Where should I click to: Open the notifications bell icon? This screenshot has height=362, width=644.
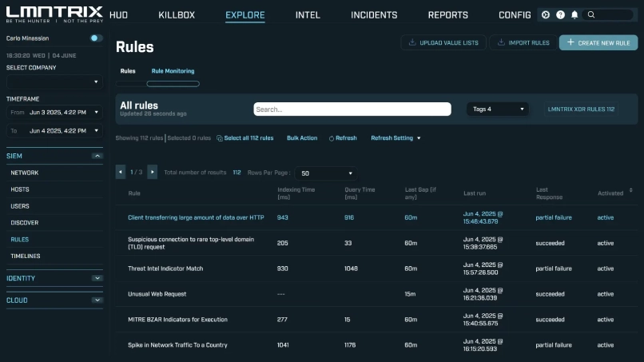[574, 15]
